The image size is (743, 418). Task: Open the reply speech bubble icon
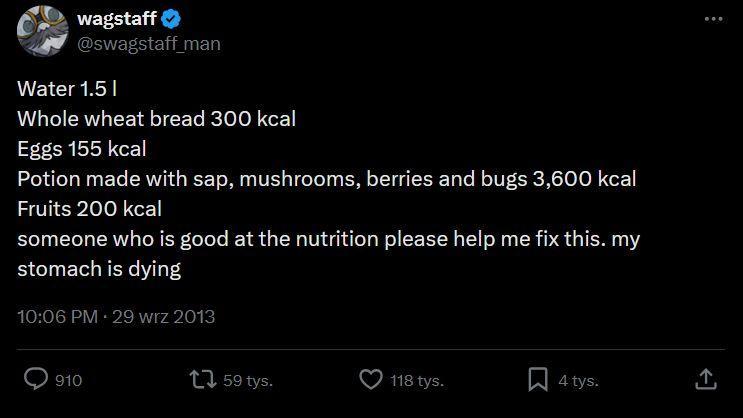tap(36, 380)
